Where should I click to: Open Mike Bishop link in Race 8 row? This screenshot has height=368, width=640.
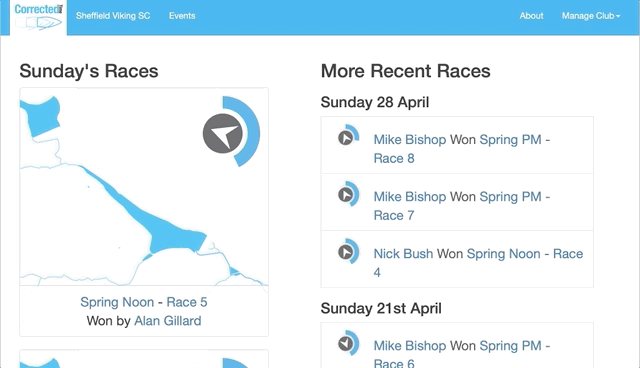point(410,140)
